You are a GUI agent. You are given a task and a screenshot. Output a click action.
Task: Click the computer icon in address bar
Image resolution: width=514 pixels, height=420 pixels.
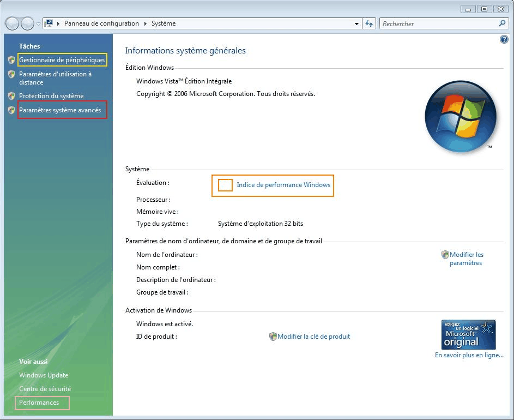point(49,23)
